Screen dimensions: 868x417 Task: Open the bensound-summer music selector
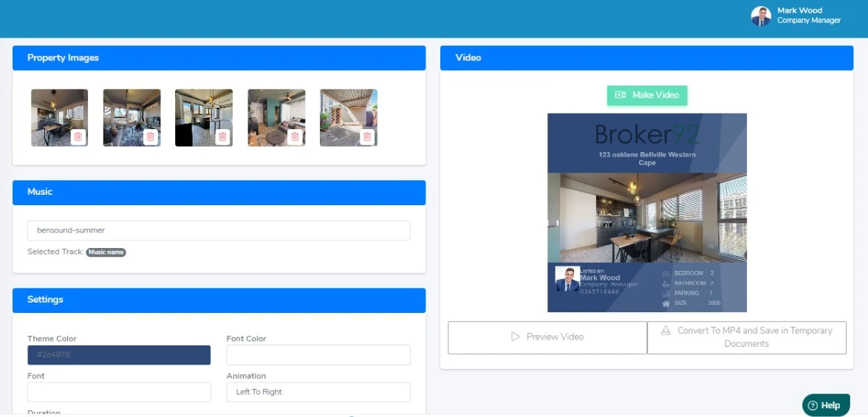pyautogui.click(x=219, y=230)
